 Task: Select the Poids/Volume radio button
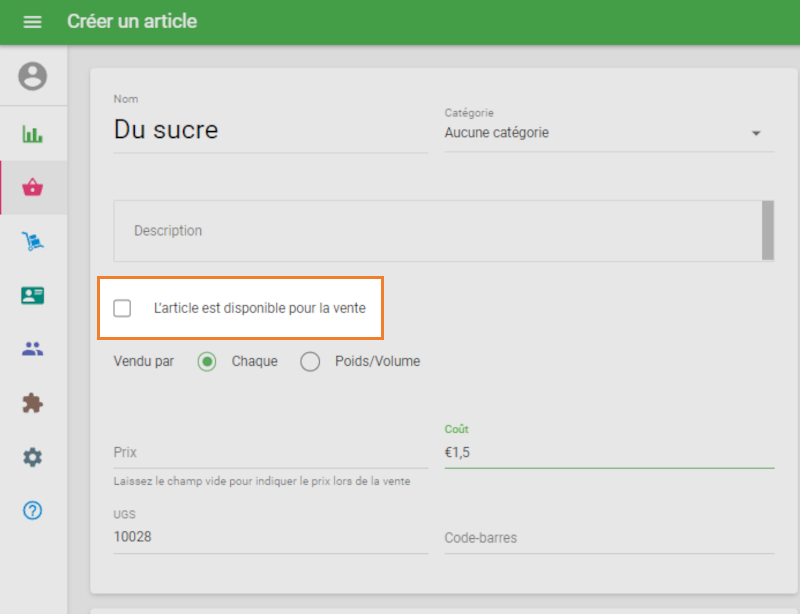310,361
